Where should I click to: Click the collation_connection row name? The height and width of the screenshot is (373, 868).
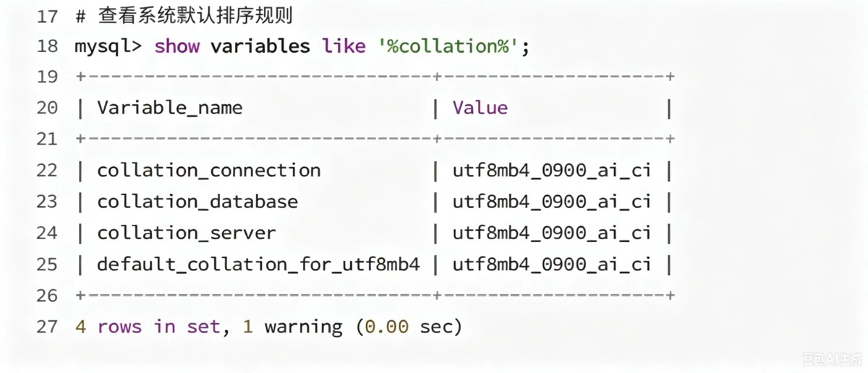209,171
